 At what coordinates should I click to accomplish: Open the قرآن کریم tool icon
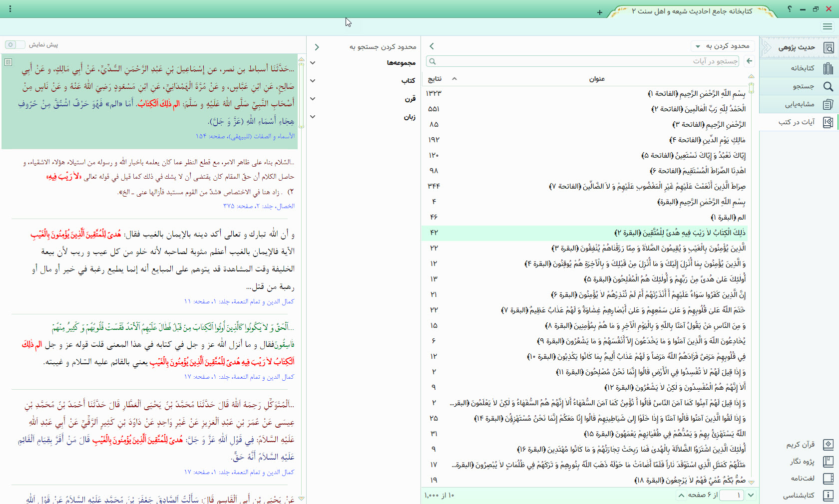(x=828, y=444)
